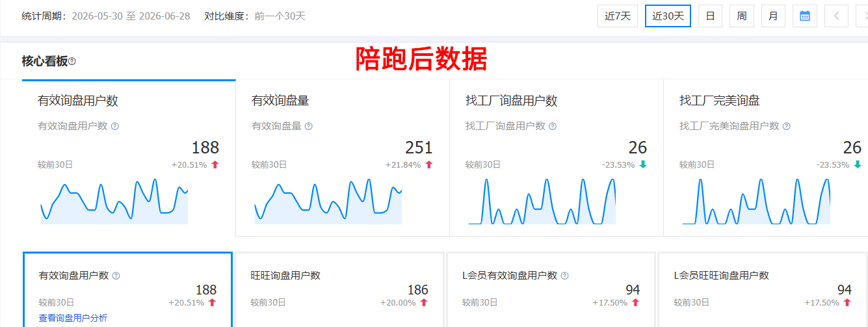This screenshot has height=327, width=868.
Task: Click the 核心看板 section title
Action: point(44,61)
